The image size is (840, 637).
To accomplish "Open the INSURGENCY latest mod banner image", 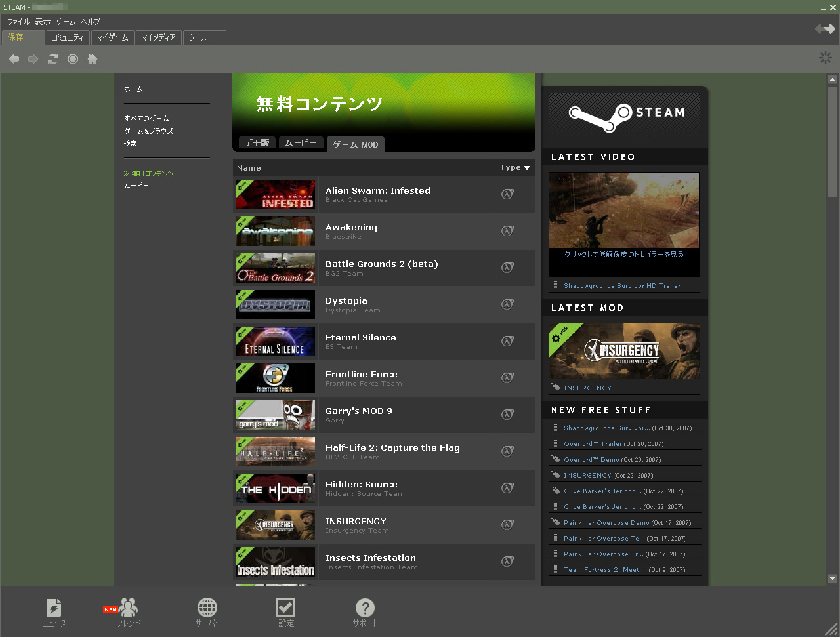I will (624, 351).
